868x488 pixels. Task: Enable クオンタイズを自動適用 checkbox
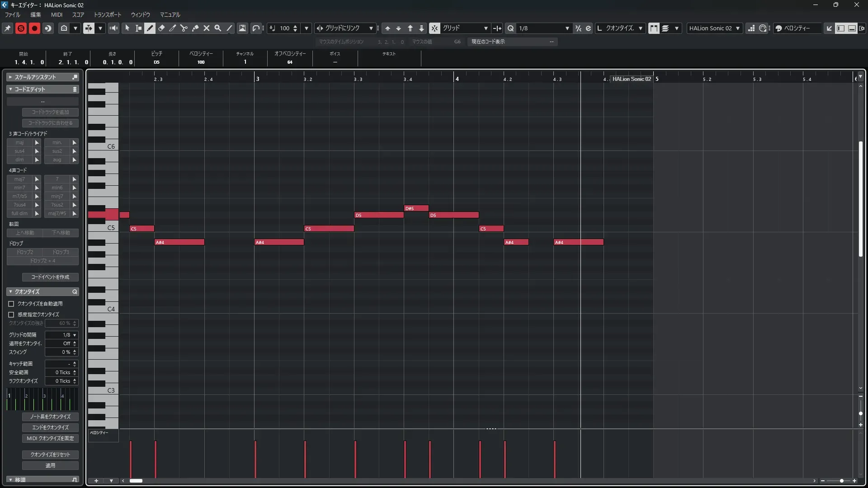click(11, 304)
